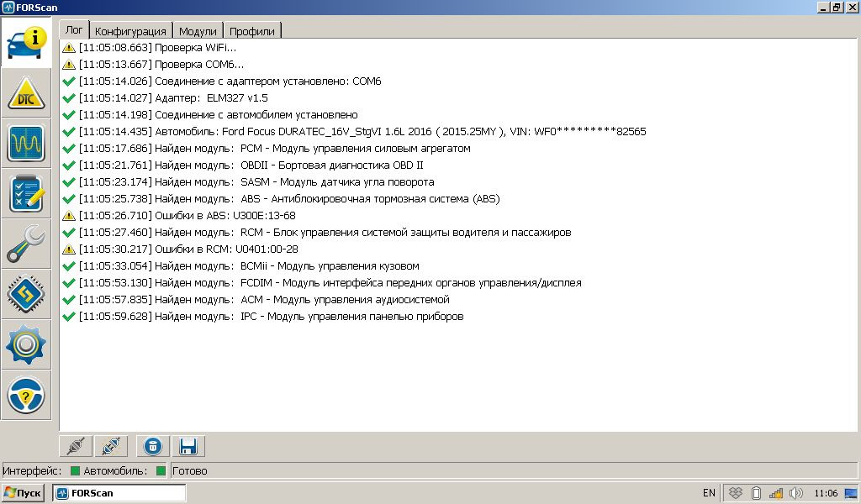Screen dimensions: 861x504
Task: Open the tests checklist section
Action: point(26,193)
